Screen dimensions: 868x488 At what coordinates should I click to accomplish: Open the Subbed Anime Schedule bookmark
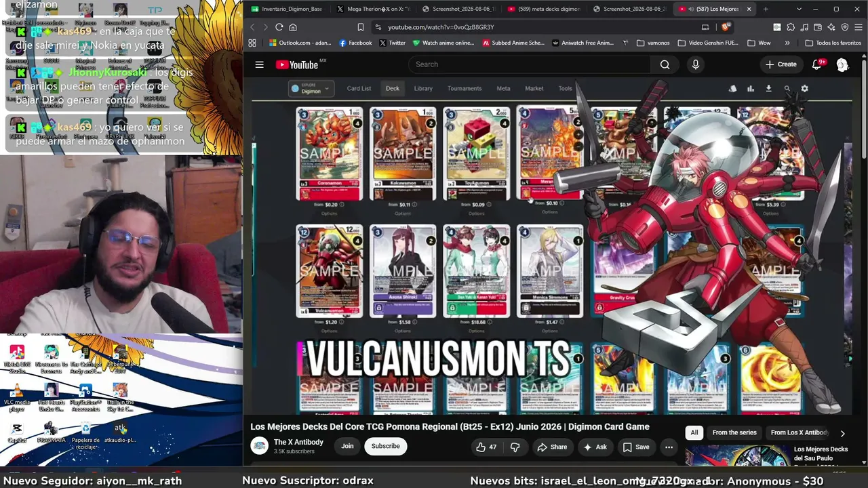click(x=513, y=43)
